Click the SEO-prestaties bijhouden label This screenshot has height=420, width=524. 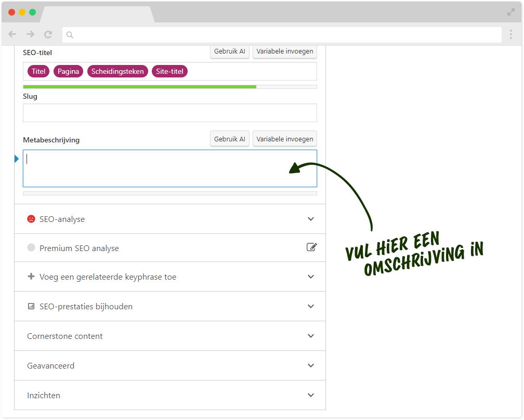pos(86,306)
